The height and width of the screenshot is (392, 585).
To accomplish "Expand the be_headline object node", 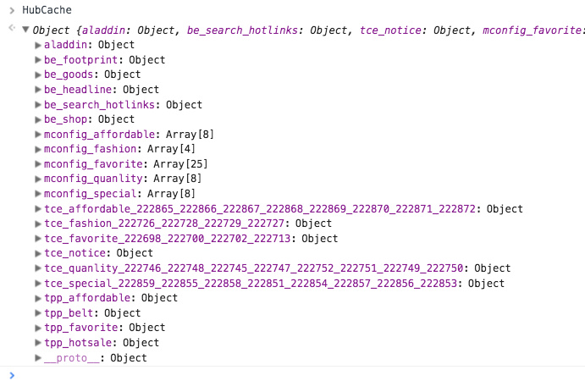I will pyautogui.click(x=37, y=90).
